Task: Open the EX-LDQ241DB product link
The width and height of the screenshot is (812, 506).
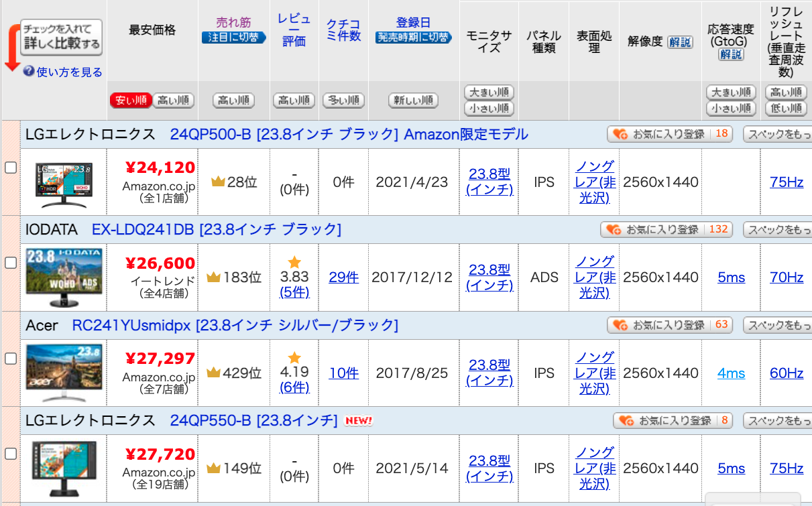Action: 216,230
